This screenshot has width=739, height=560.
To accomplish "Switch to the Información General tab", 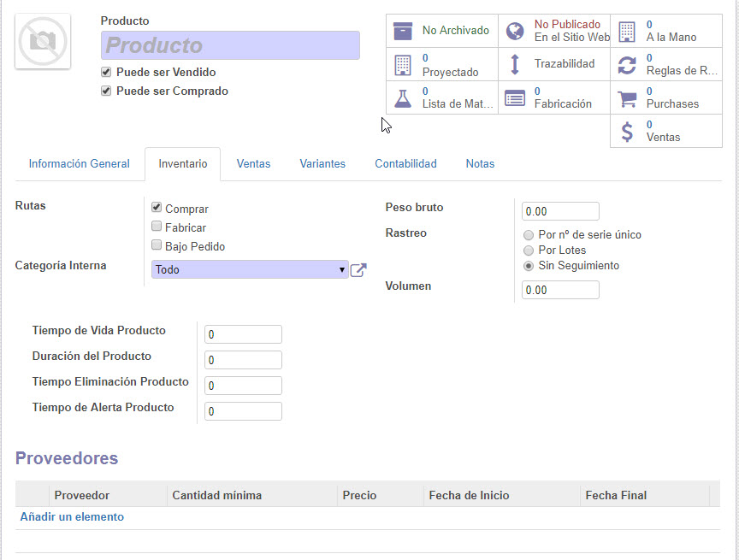I will click(80, 164).
